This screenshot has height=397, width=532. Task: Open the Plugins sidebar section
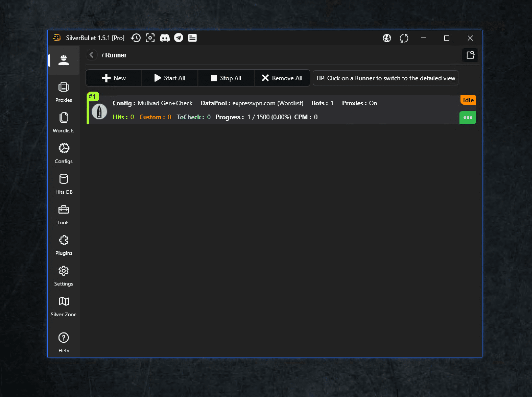click(x=64, y=245)
